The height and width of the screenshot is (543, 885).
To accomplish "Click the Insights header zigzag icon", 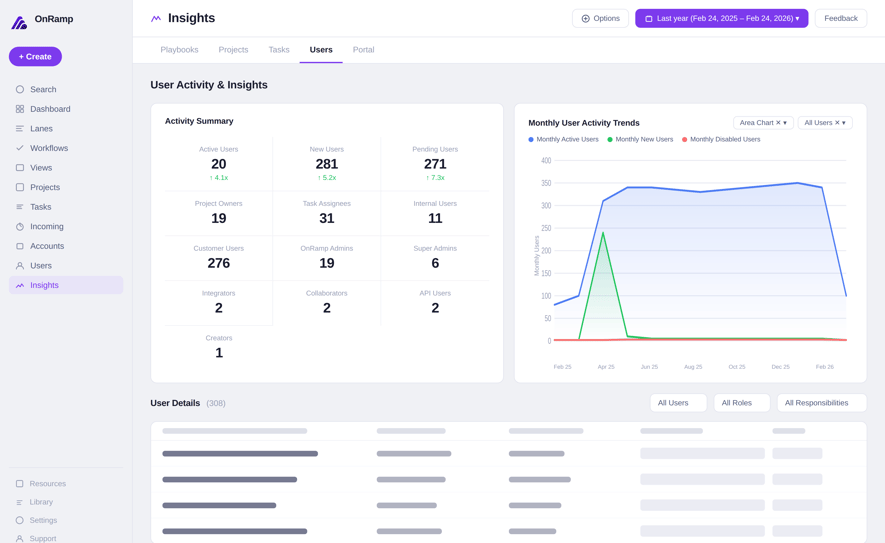I will (x=156, y=19).
